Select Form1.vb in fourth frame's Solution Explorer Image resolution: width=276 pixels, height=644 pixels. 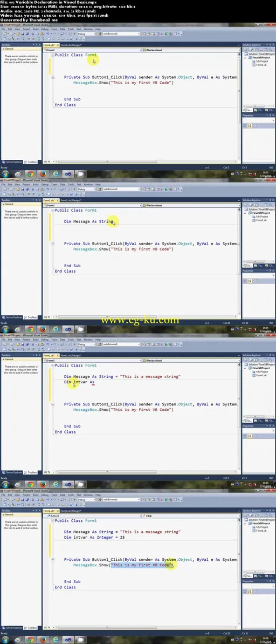point(261,531)
